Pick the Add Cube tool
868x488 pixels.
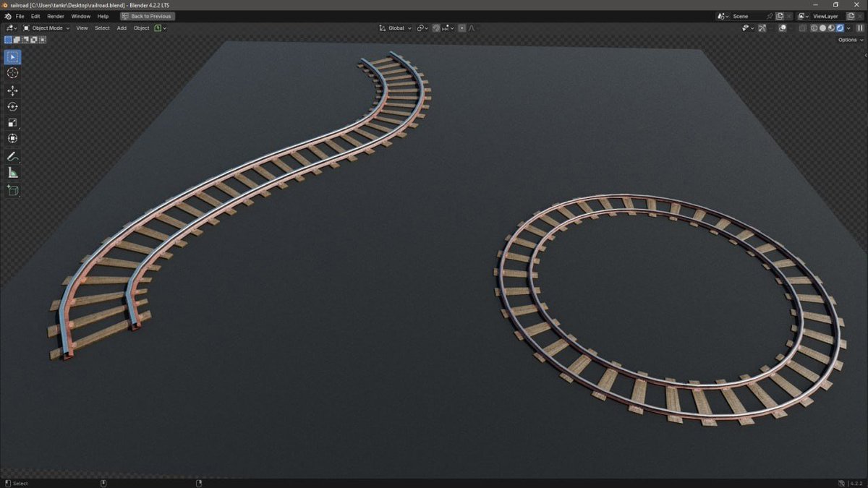tap(12, 190)
